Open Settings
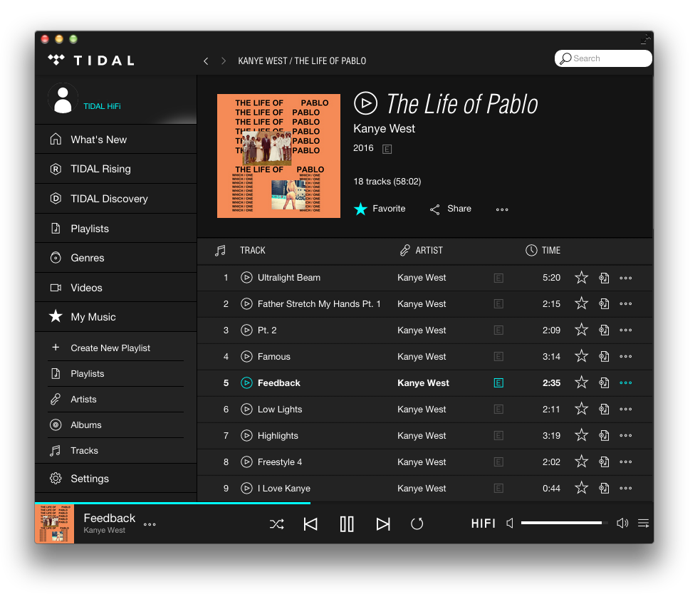The image size is (700, 594). tap(115, 479)
